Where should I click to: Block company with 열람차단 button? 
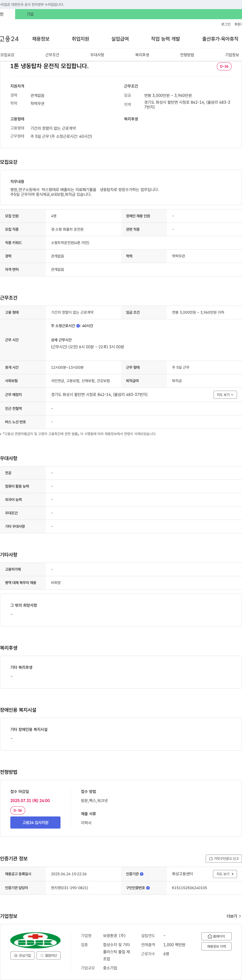[x=48, y=955]
